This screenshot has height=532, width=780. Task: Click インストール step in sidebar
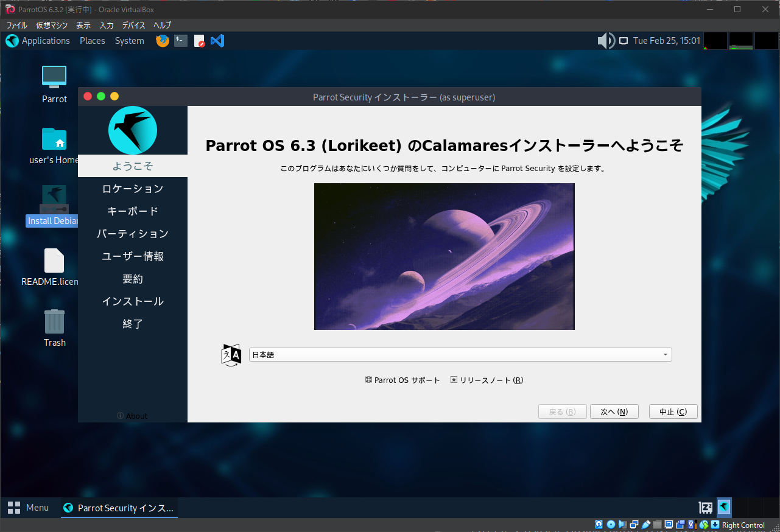133,301
